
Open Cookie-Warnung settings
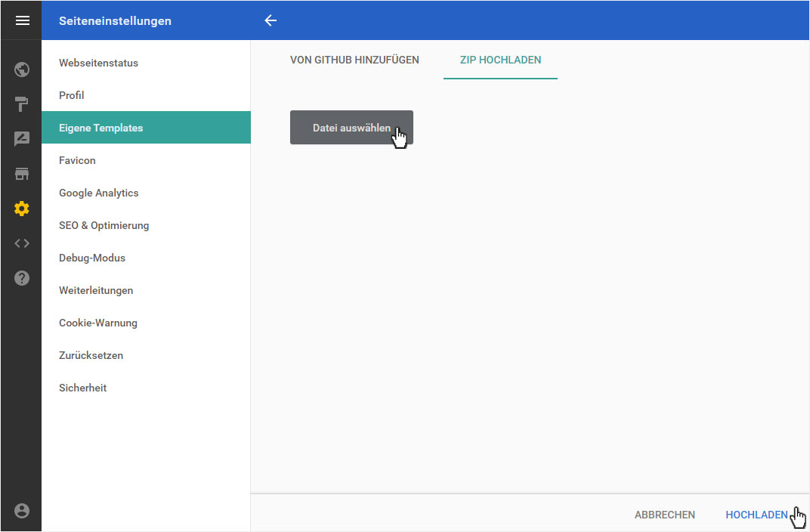pos(146,323)
